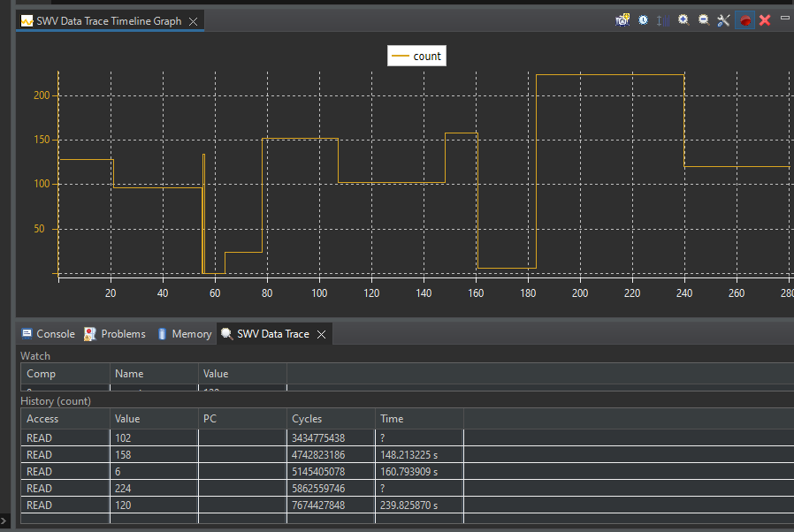Close the SWV Data Trace tab

pos(321,334)
